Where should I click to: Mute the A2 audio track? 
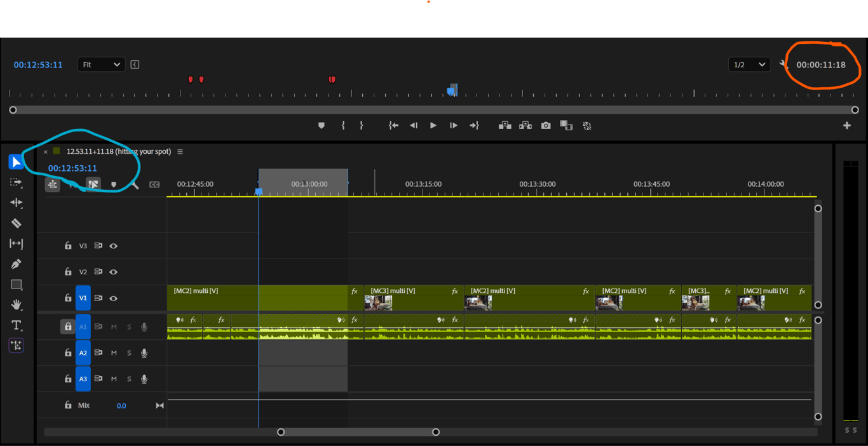(114, 353)
